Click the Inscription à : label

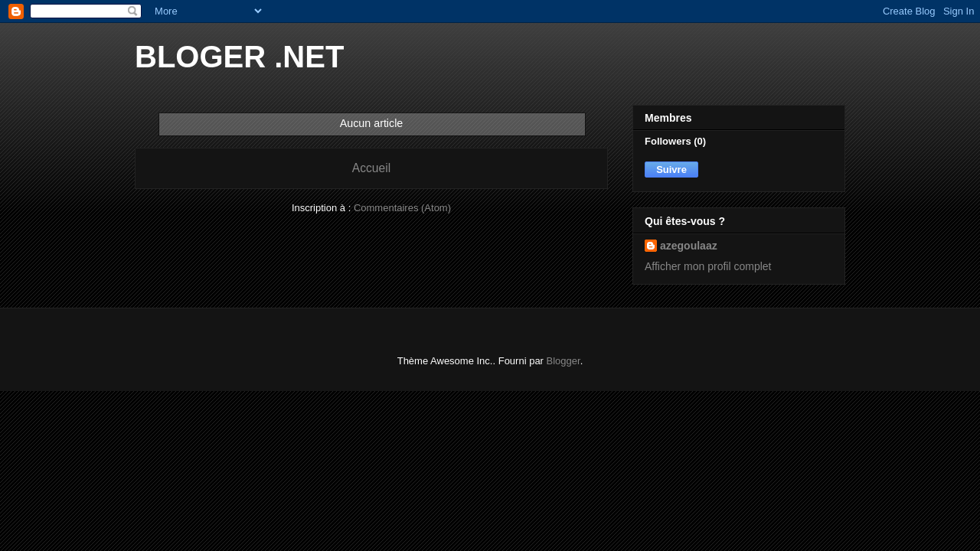pos(322,208)
